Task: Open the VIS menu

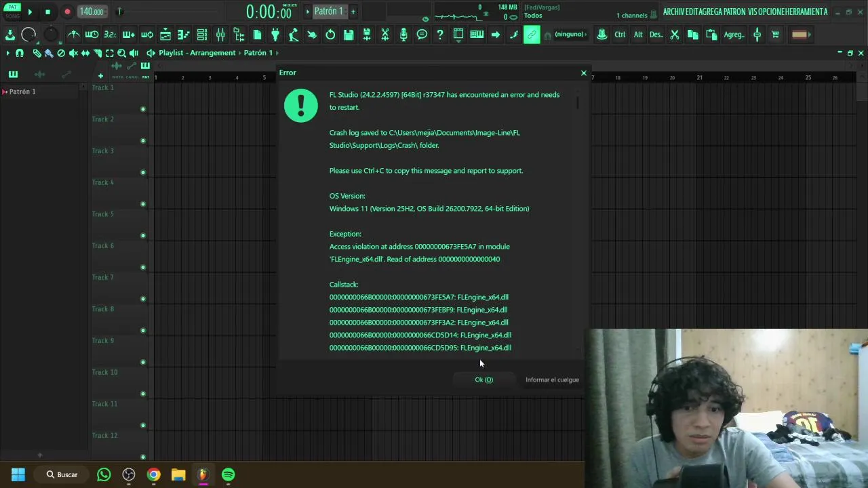Action: point(752,12)
